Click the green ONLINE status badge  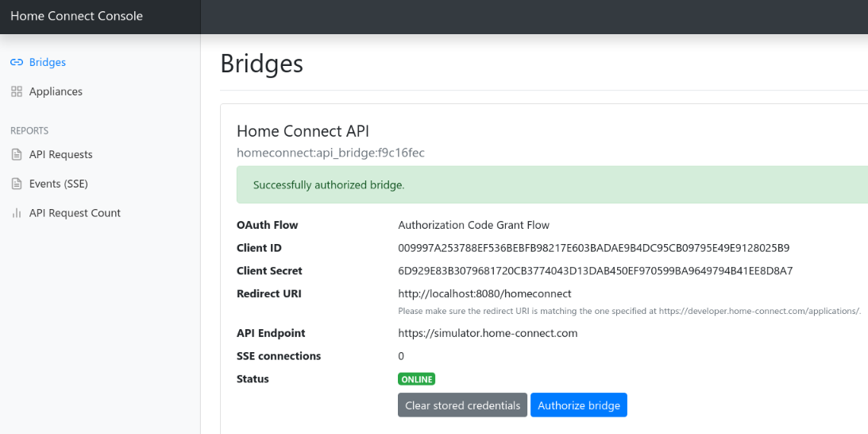[x=416, y=379]
